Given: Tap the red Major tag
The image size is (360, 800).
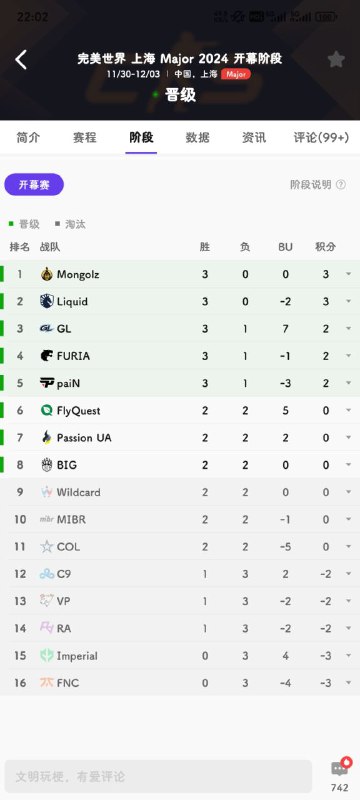Looking at the screenshot, I should 236,74.
